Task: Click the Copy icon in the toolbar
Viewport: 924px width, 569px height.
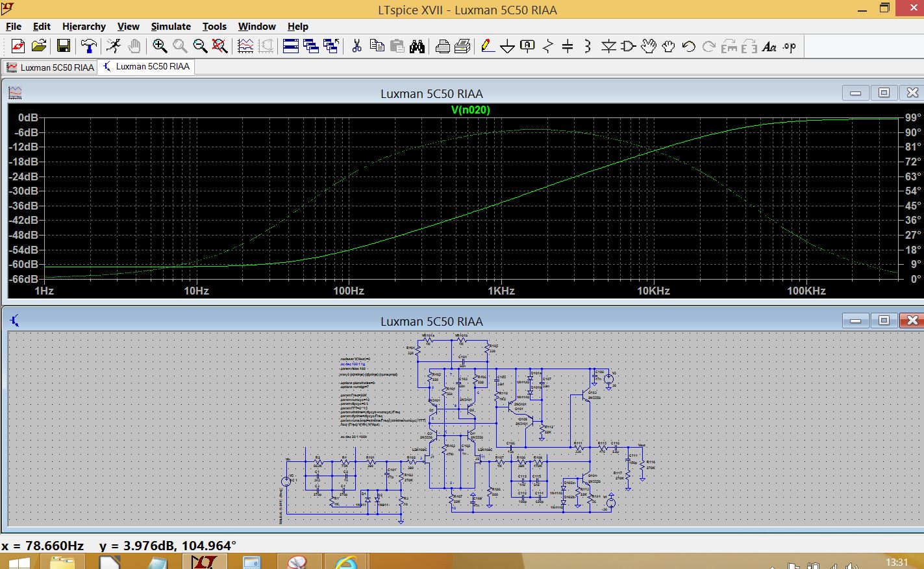Action: [x=377, y=46]
